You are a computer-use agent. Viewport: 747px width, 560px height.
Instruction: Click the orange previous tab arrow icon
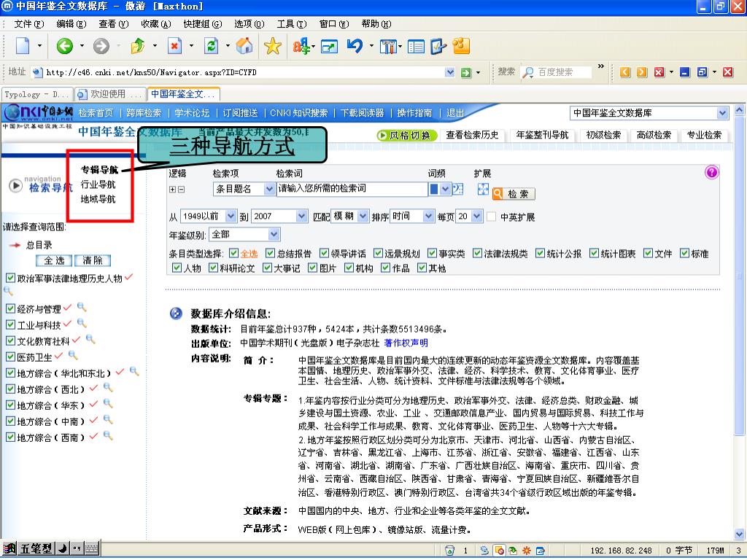[x=625, y=72]
